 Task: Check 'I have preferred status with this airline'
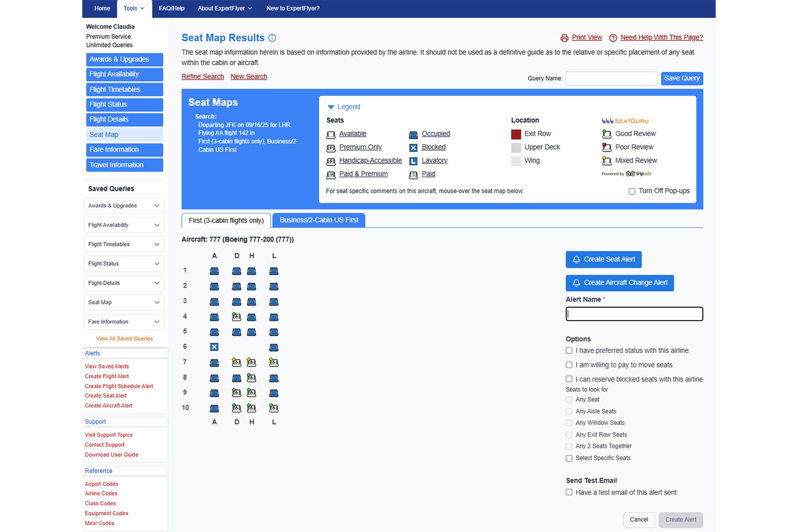tap(569, 351)
